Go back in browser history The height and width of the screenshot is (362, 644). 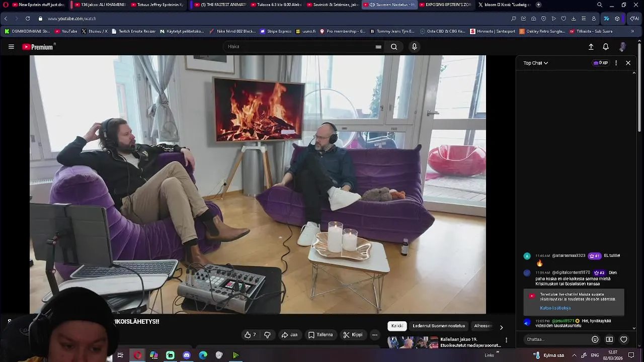point(6,19)
